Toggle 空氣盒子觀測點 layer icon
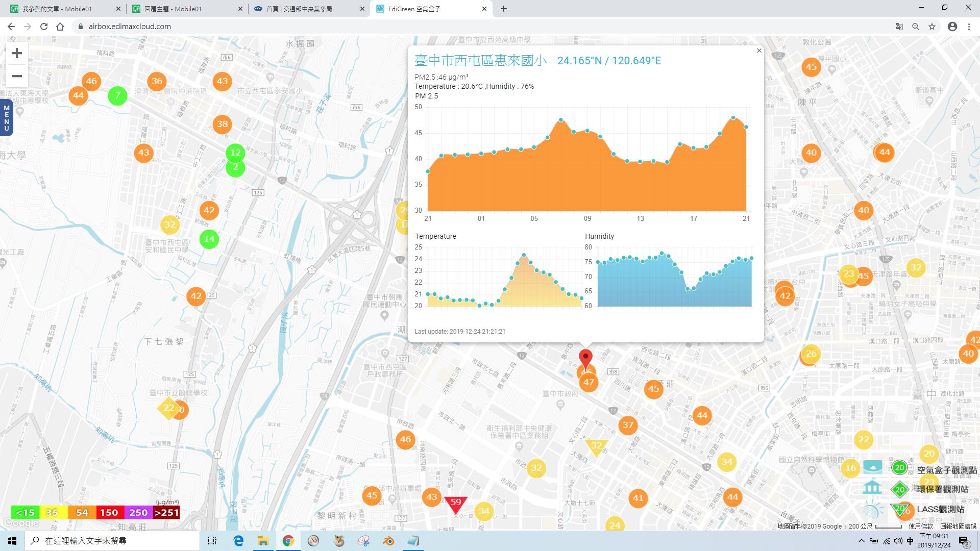This screenshot has height=551, width=980. coord(872,467)
